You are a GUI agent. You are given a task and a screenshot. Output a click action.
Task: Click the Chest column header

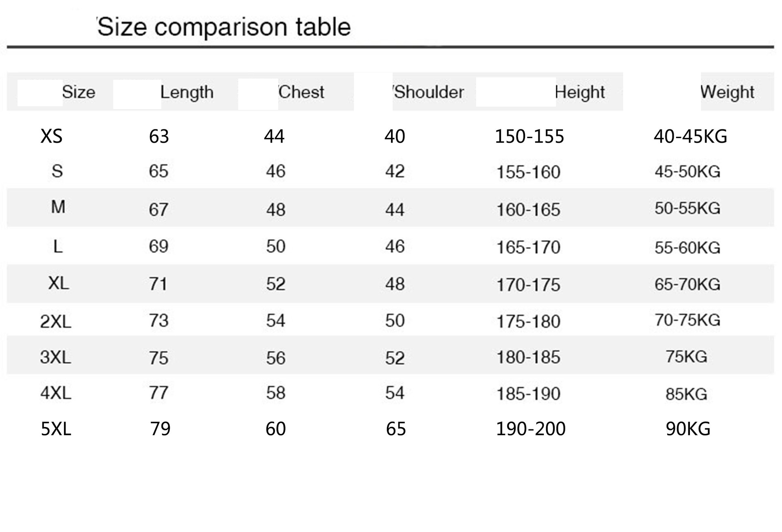[301, 92]
